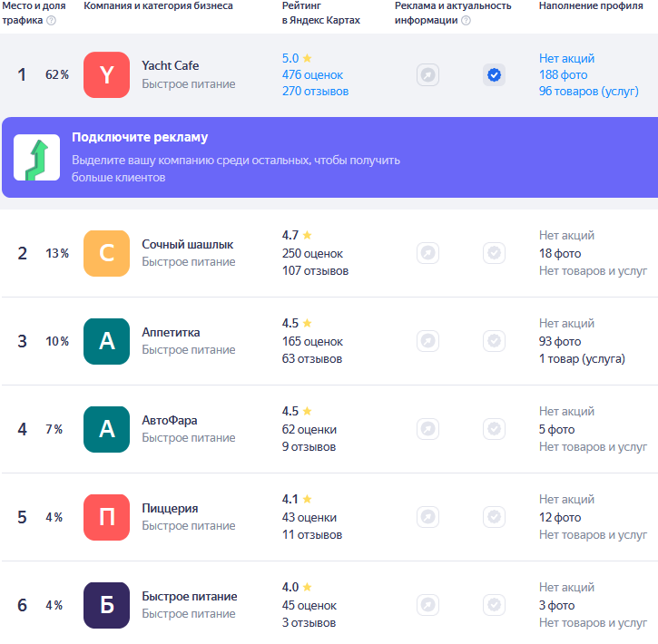Click '5 фото' text
658x644 pixels.
point(557,430)
